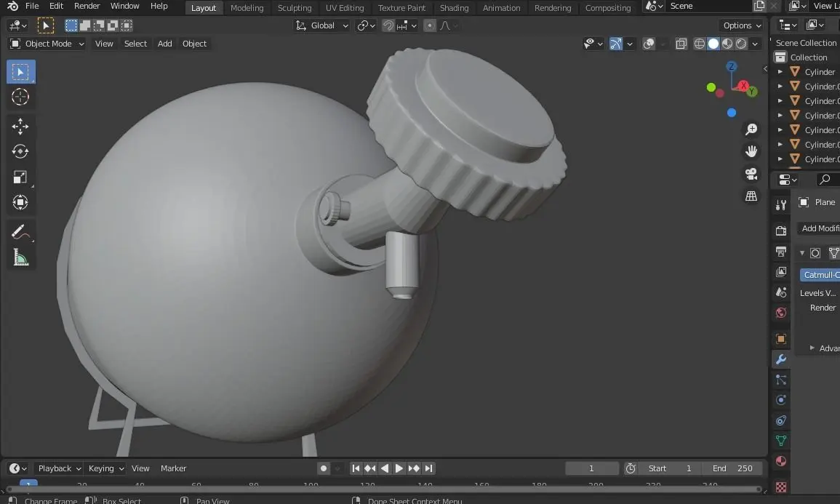Switch to solid viewport shading

(713, 44)
